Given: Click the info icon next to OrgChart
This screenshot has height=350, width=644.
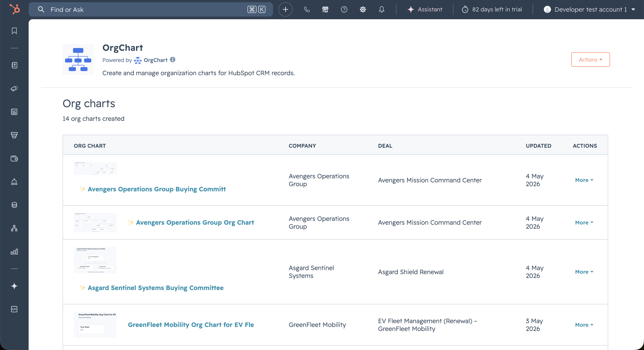Looking at the screenshot, I should tap(172, 60).
